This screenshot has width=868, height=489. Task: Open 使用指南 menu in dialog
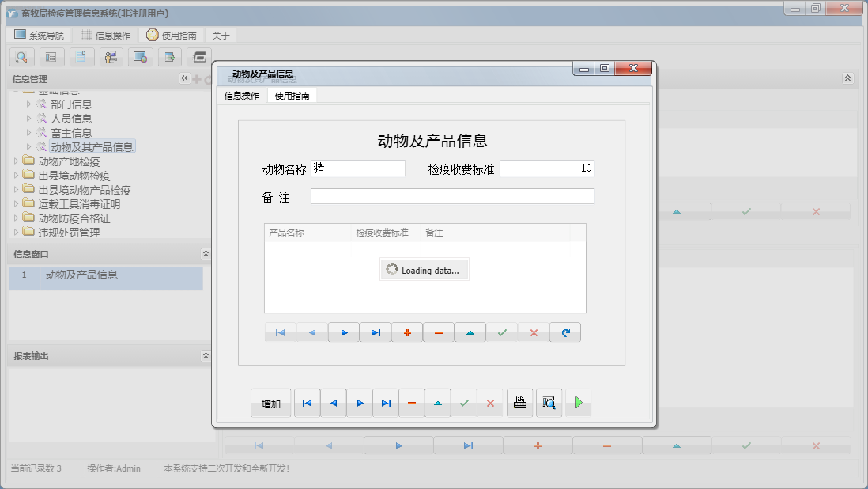tap(292, 95)
